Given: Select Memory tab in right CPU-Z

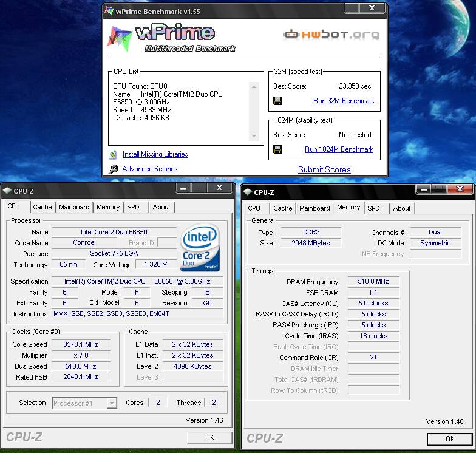Looking at the screenshot, I should pos(348,208).
